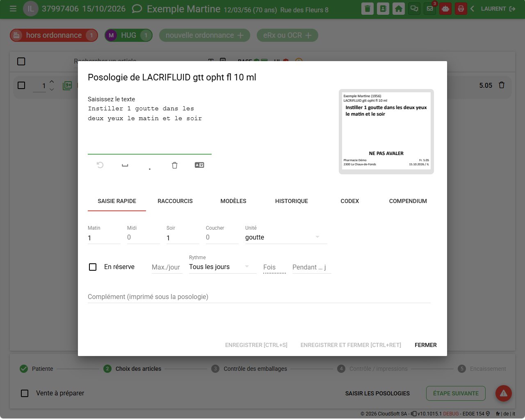Go to home via the house icon
Image resolution: width=525 pixels, height=420 pixels.
point(399,9)
